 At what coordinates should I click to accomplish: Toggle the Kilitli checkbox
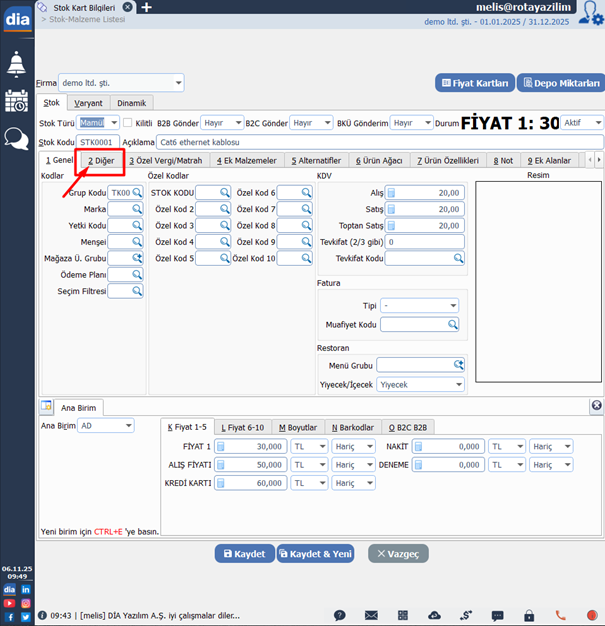[x=127, y=123]
